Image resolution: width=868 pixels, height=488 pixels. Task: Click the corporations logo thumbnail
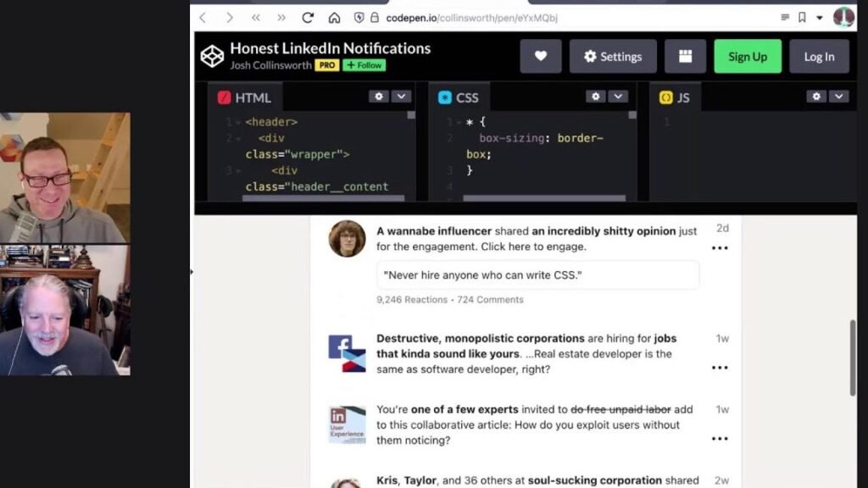coord(347,354)
